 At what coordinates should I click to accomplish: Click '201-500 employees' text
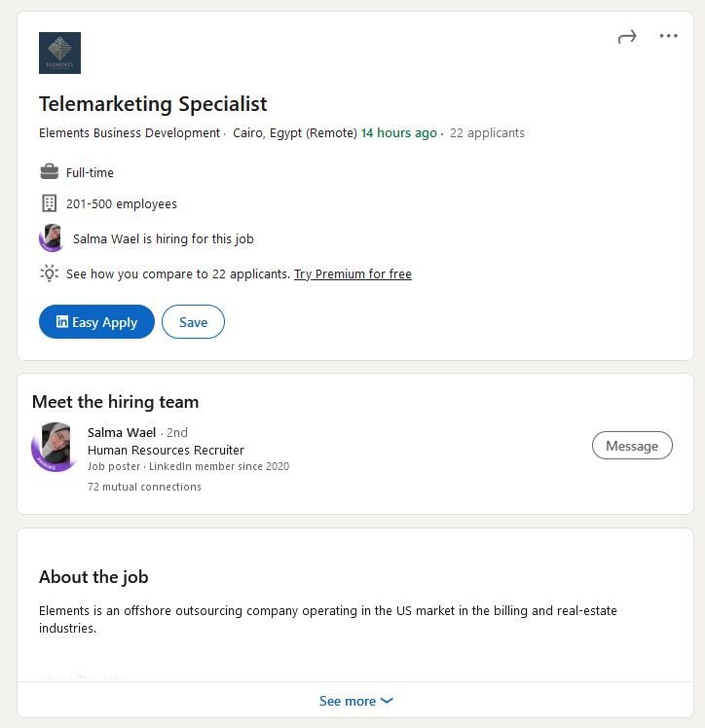point(121,204)
